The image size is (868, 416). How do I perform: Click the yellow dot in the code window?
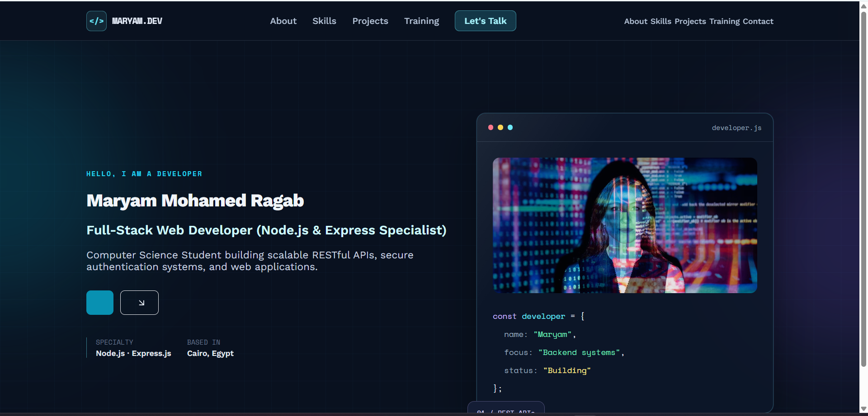click(500, 127)
